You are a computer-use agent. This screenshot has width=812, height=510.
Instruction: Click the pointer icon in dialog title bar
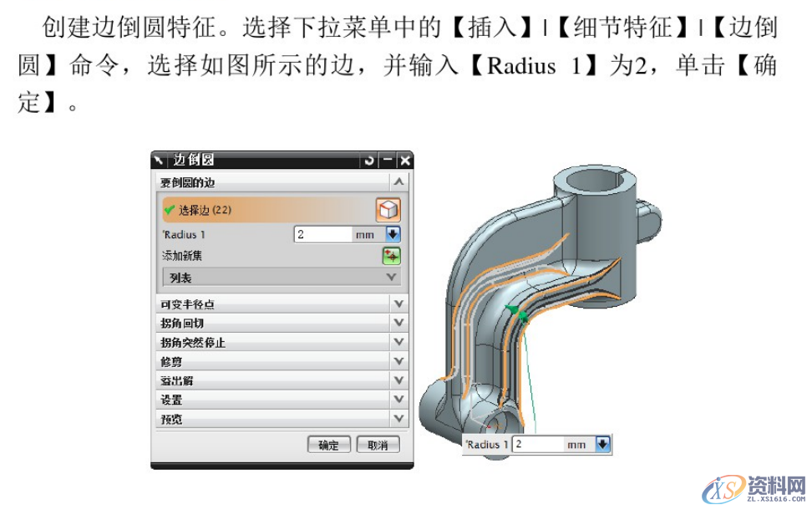[x=160, y=159]
